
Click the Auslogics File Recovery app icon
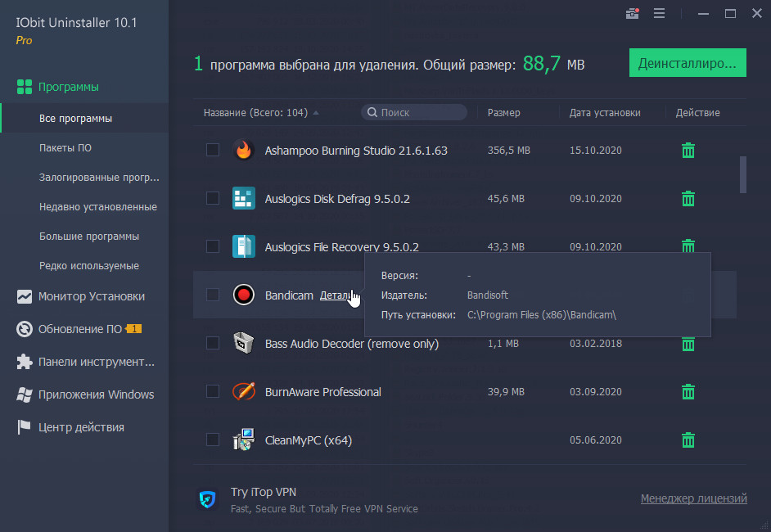(x=243, y=246)
